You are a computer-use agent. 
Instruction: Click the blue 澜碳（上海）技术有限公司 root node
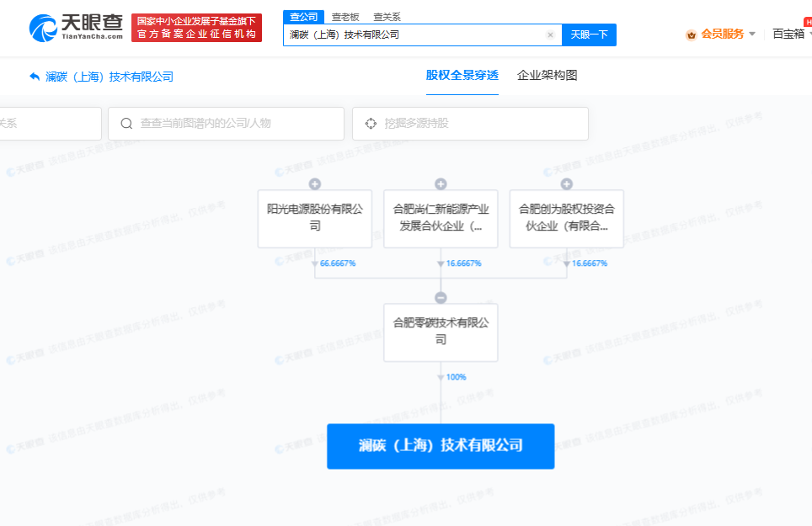pyautogui.click(x=441, y=446)
